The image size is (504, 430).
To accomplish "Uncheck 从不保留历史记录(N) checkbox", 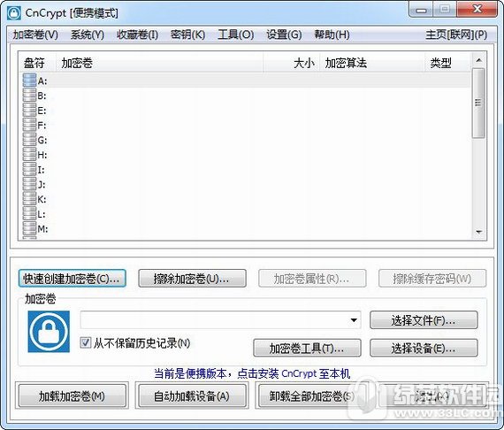I will pos(85,342).
